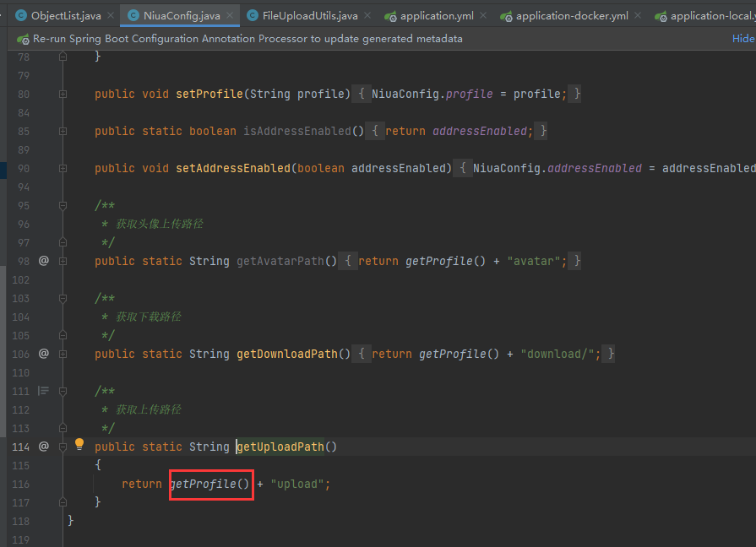This screenshot has width=756, height=547.
Task: Click the "avatar" string literal
Action: 534,261
